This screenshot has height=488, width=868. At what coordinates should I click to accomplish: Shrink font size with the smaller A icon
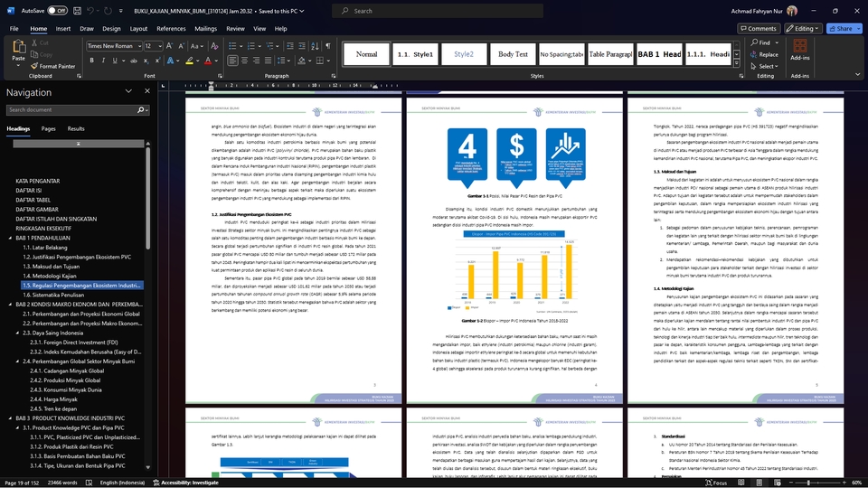181,46
